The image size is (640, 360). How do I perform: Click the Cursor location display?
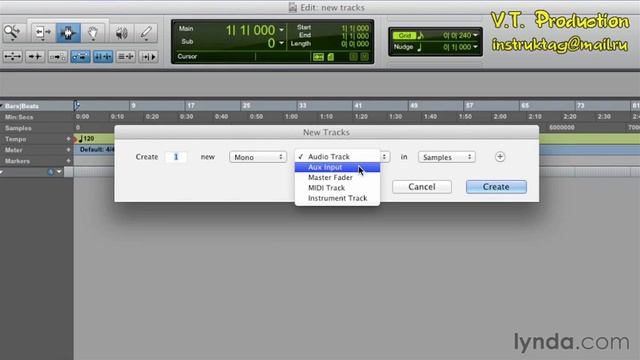(x=243, y=57)
